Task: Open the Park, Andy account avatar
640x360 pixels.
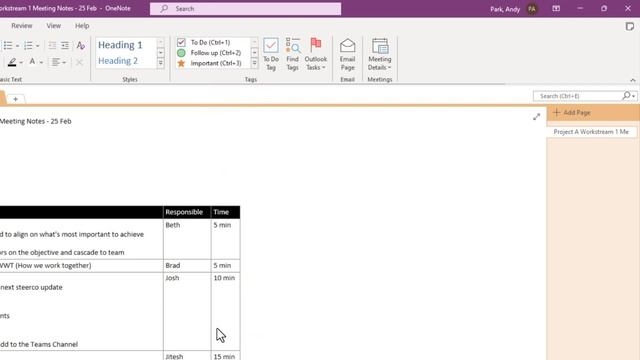Action: [x=531, y=9]
